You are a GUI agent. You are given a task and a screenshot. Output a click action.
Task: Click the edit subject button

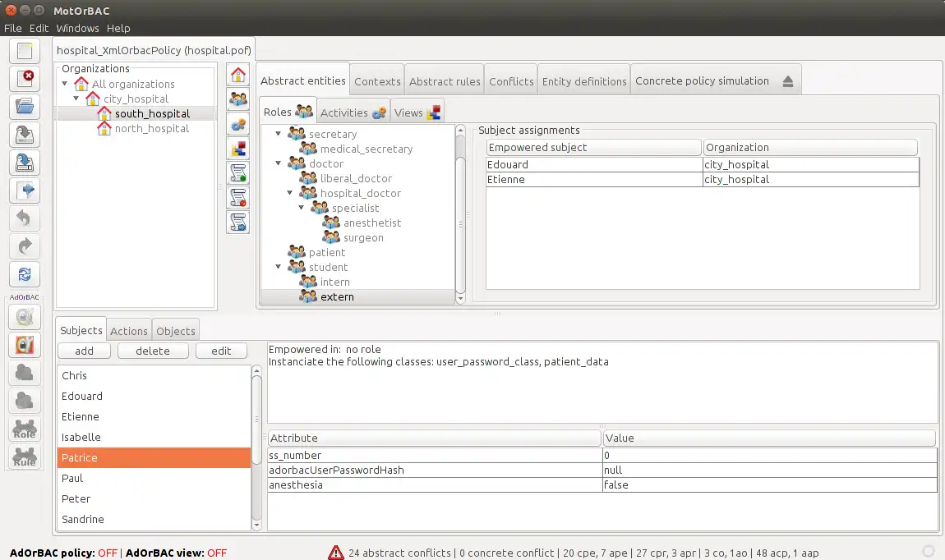click(221, 351)
